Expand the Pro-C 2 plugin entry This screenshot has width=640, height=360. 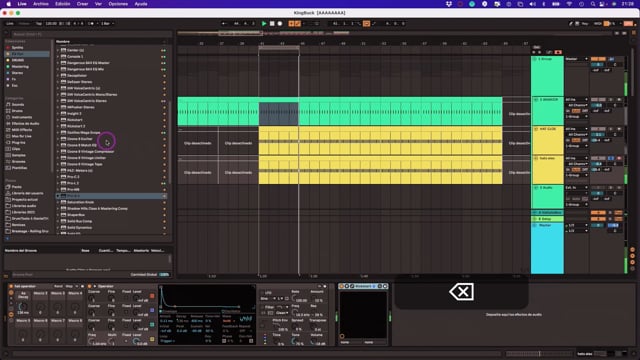[x=58, y=177]
